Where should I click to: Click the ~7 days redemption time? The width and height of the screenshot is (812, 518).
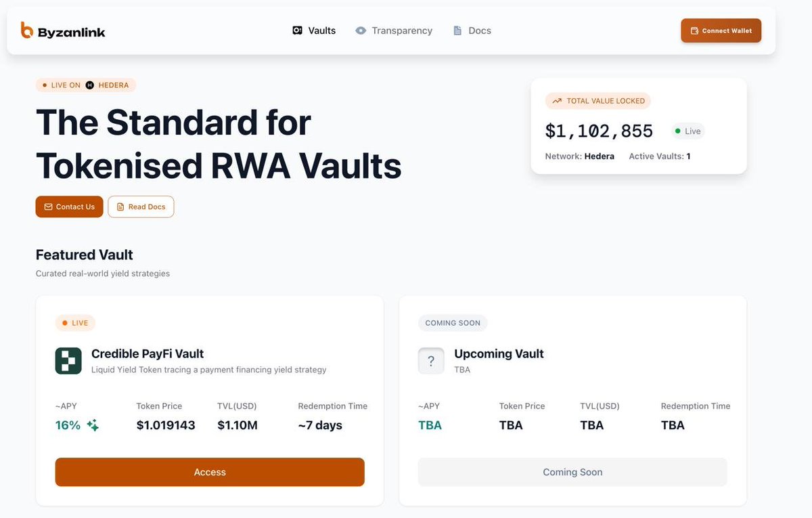320,425
